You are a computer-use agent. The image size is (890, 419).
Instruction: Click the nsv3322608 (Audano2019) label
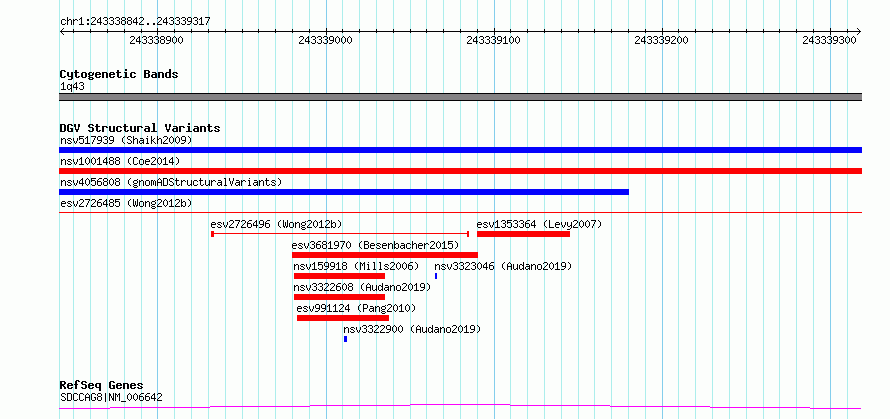pos(362,287)
